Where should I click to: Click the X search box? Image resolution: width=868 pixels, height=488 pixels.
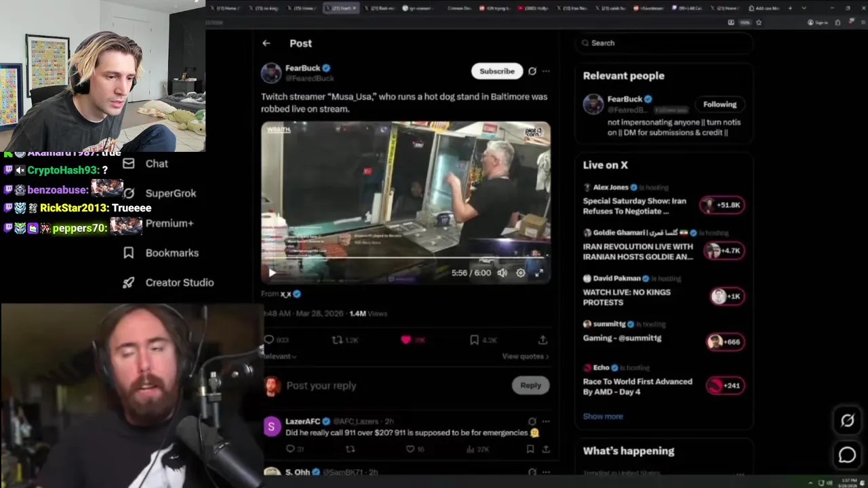tap(665, 43)
